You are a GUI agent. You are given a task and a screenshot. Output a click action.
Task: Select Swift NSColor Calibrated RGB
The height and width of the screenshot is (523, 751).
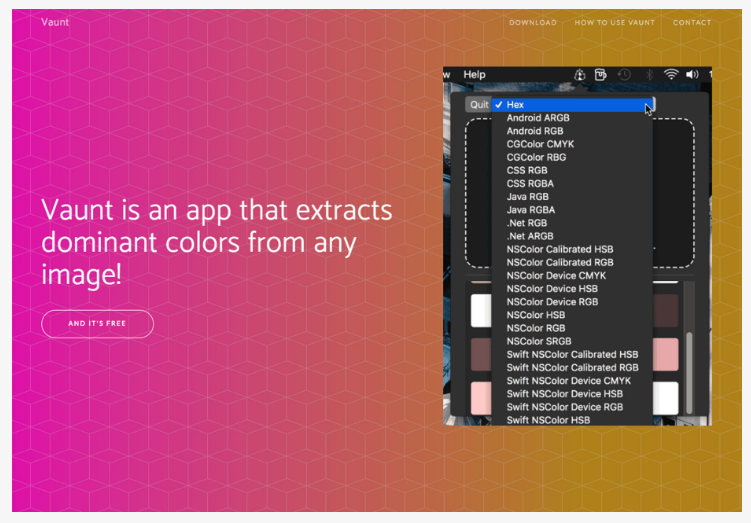[572, 368]
